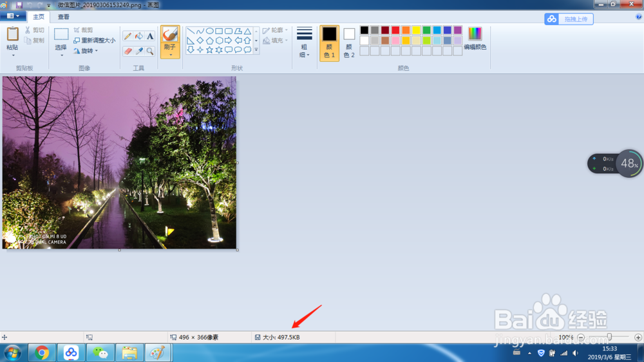Click the canvas bottom-right resize handle

tap(238, 250)
